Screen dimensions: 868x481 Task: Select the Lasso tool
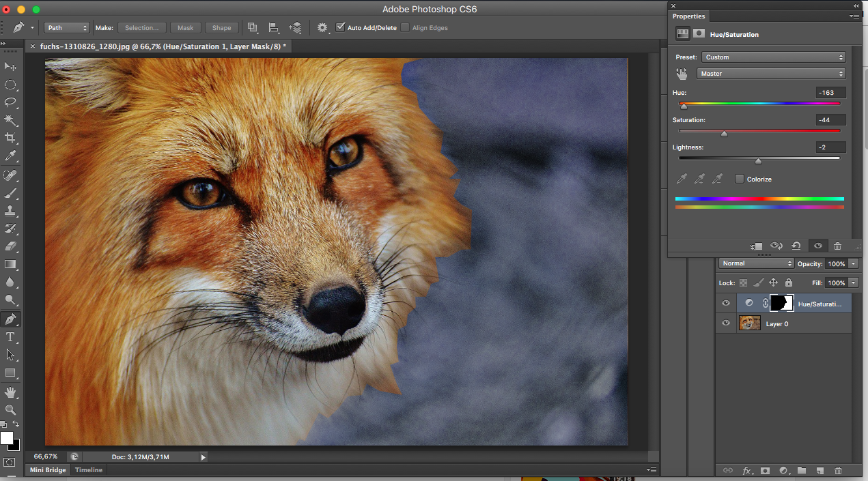(x=10, y=102)
